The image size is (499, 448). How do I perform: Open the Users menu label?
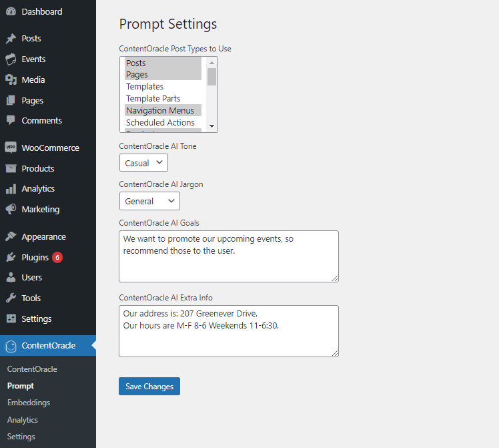31,278
